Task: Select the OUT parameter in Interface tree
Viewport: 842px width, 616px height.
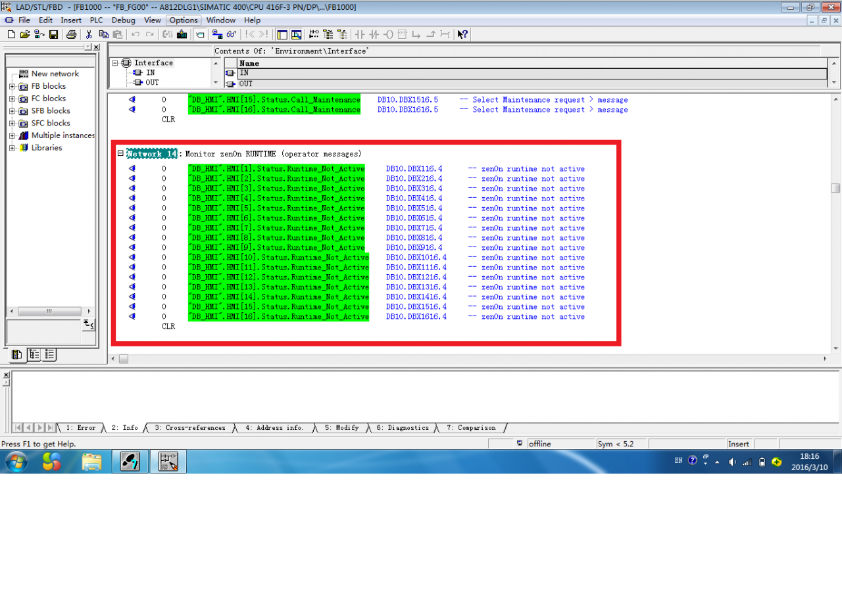Action: [152, 82]
